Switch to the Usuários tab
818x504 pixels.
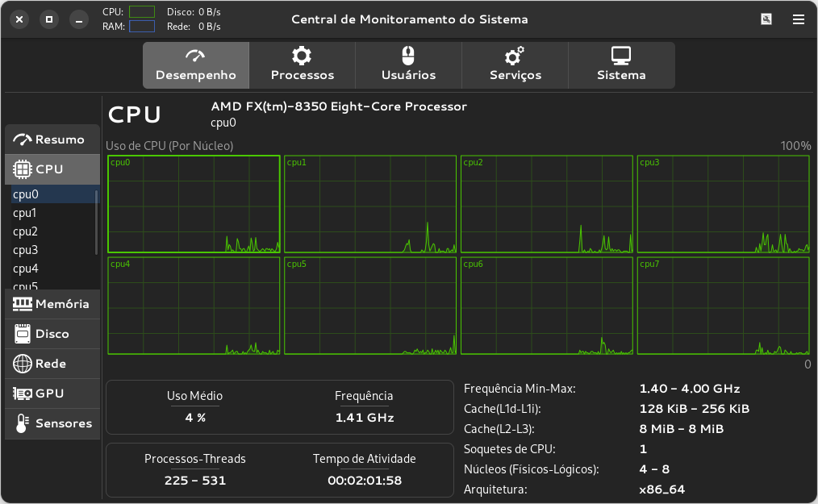click(408, 65)
